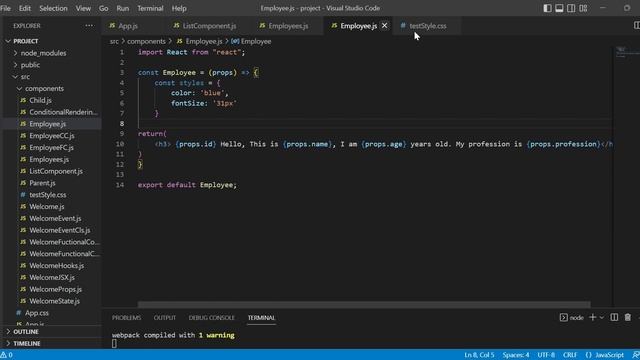
Task: Open WelcomeState.js in explorer
Action: (x=54, y=301)
